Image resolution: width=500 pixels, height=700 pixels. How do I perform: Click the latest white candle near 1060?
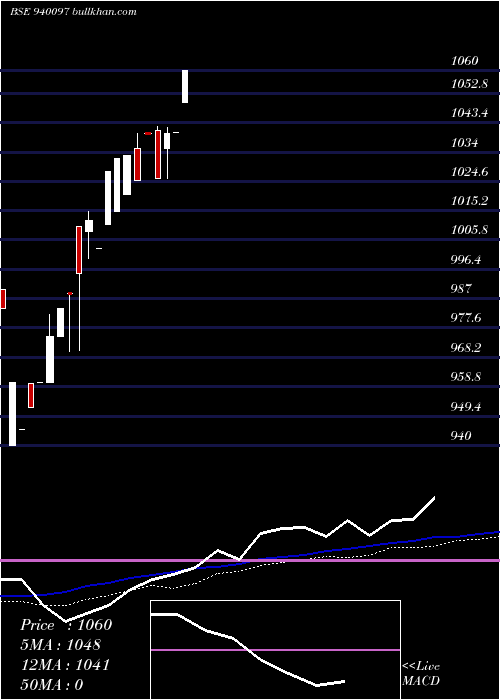tap(185, 87)
